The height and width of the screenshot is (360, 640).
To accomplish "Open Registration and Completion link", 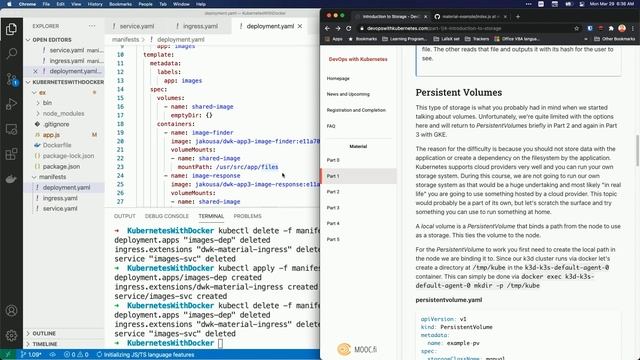I will [356, 110].
